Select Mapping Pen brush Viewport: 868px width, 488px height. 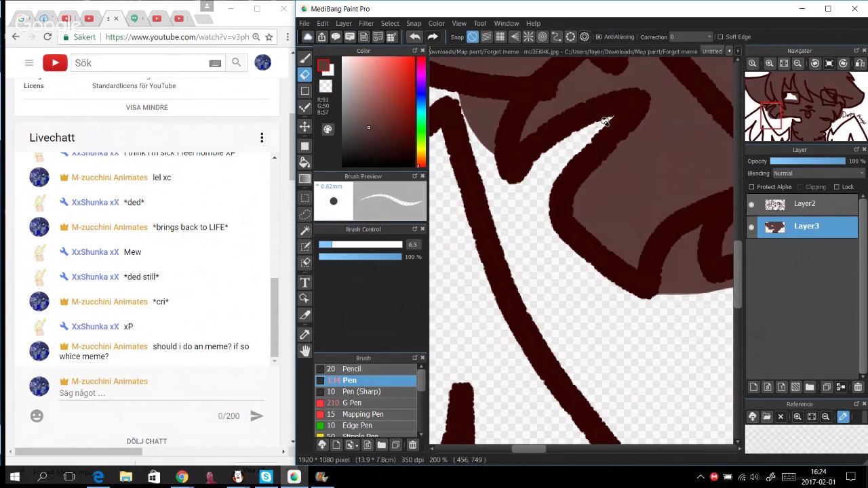[x=366, y=414]
